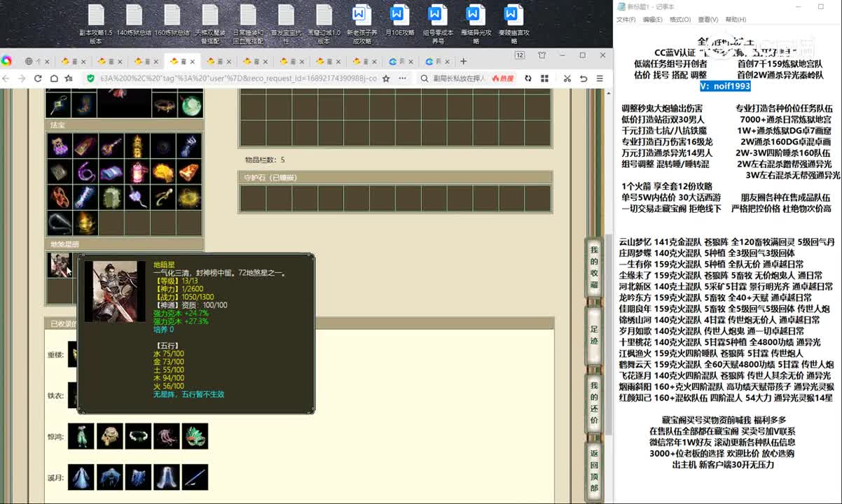Viewport: 842px width, 504px height.
Task: Show the tab count 12 list
Action: [x=520, y=55]
